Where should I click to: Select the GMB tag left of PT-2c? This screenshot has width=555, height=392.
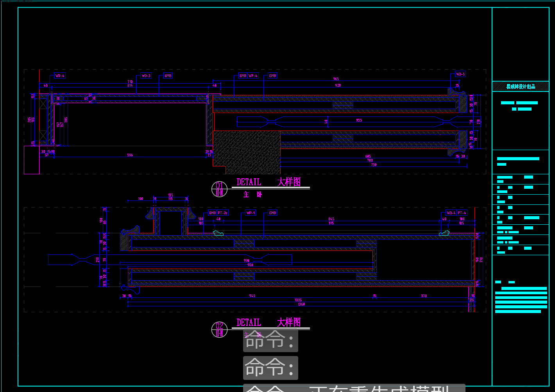pyautogui.click(x=212, y=213)
